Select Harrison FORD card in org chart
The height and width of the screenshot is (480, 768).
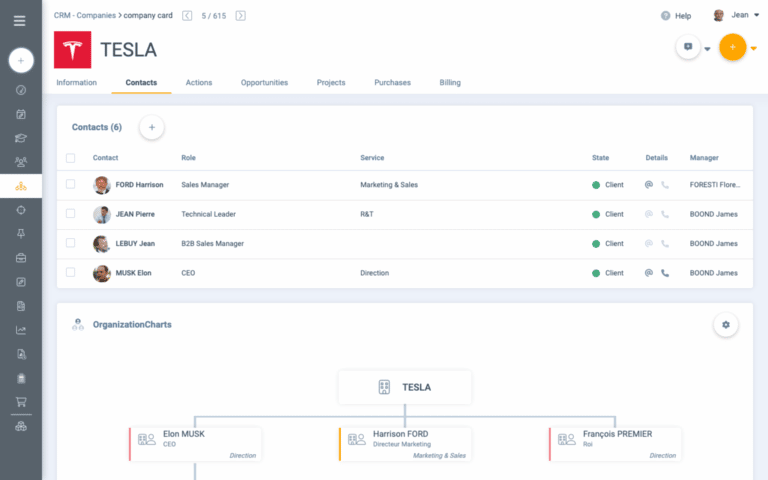(x=406, y=444)
